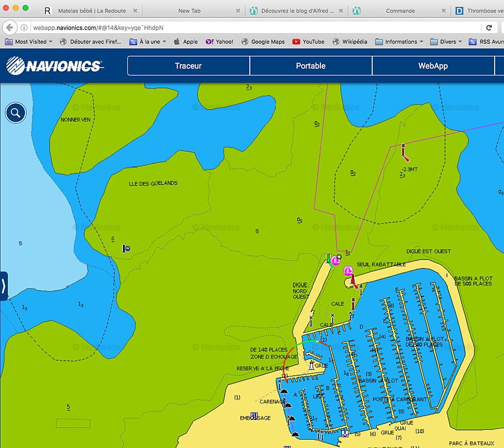Screen dimensions: 504x448
Task: Select the red light beacon right of CALE
Action: pyautogui.click(x=353, y=304)
